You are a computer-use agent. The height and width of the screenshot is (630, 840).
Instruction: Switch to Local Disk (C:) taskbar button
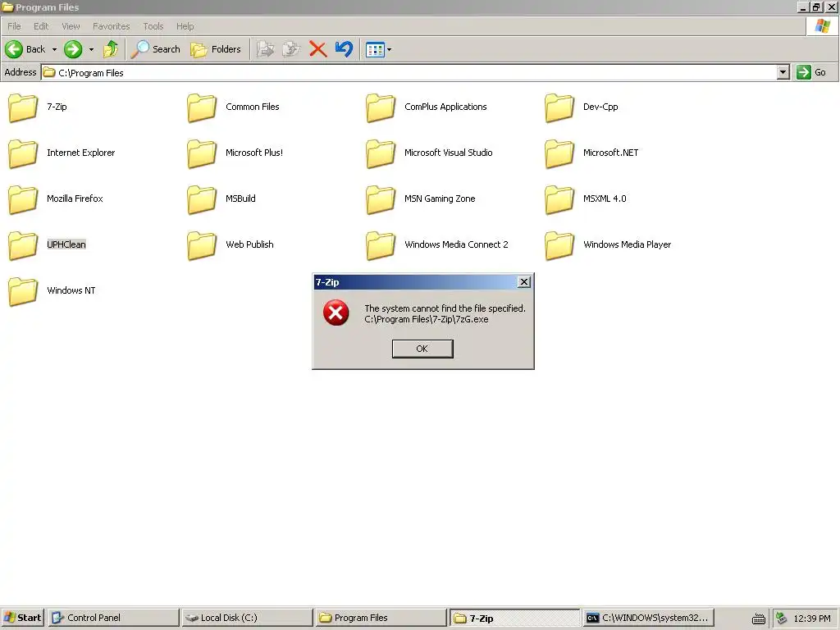pos(247,618)
